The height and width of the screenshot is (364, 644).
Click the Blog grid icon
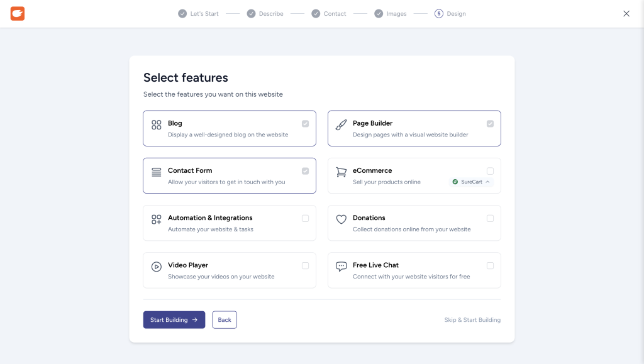157,124
